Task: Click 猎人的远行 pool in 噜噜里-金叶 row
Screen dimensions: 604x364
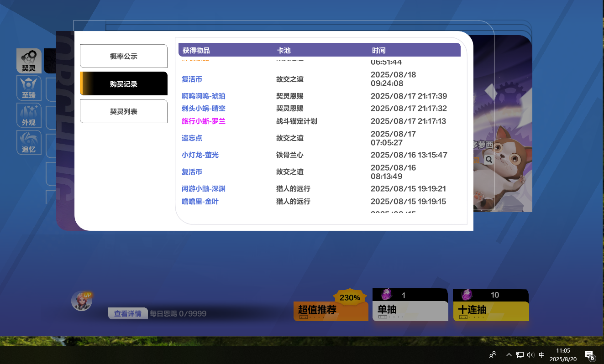Action: pyautogui.click(x=293, y=201)
